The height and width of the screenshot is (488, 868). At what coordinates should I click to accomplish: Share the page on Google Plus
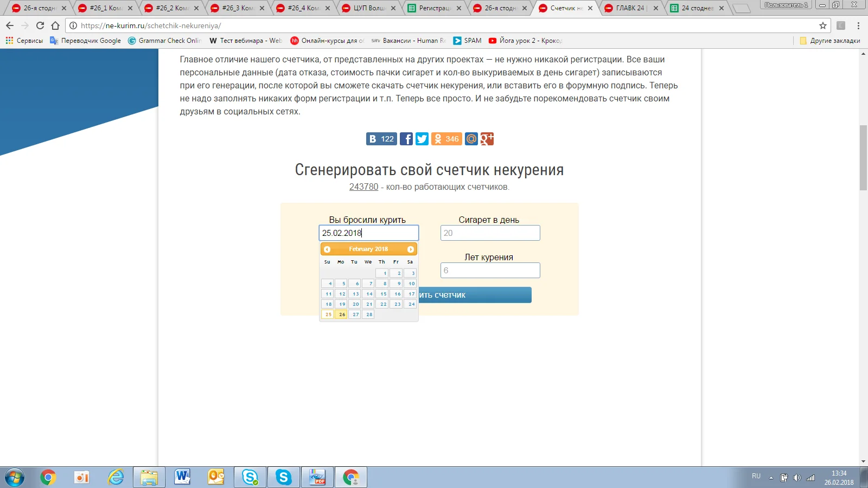(x=487, y=139)
